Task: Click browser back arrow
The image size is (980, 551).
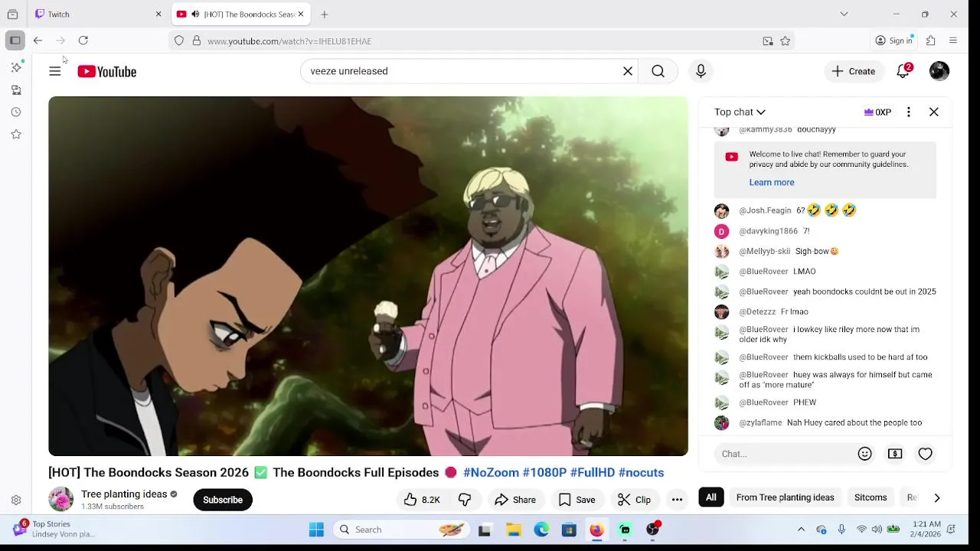Action: (x=38, y=41)
